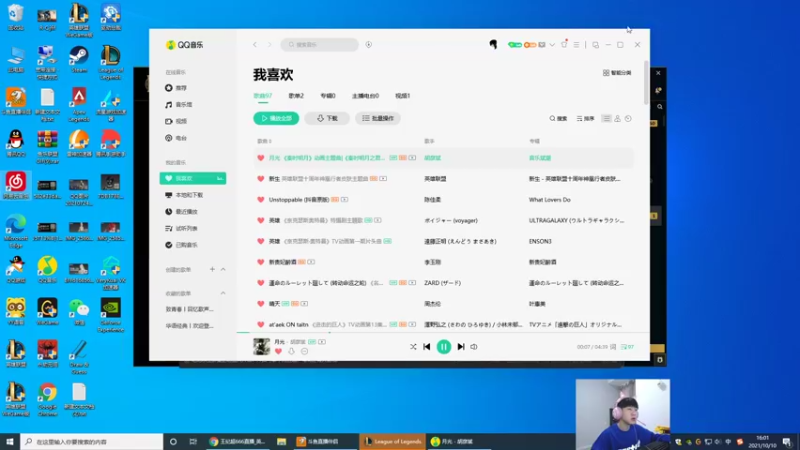Select 我喜欢 in the sidebar
The width and height of the screenshot is (800, 450).
point(193,178)
